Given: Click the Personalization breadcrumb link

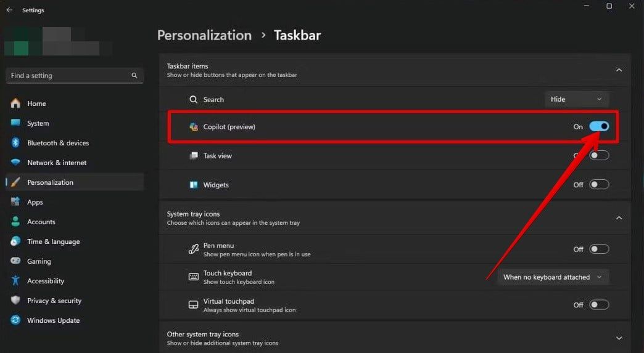Looking at the screenshot, I should (x=204, y=35).
